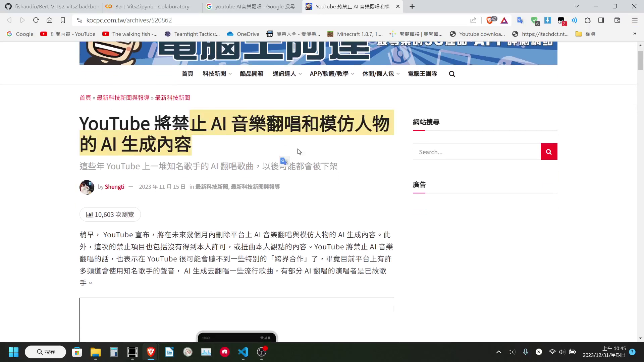This screenshot has width=644, height=362.
Task: Open the 酷品開箱 menu item
Action: [252, 74]
